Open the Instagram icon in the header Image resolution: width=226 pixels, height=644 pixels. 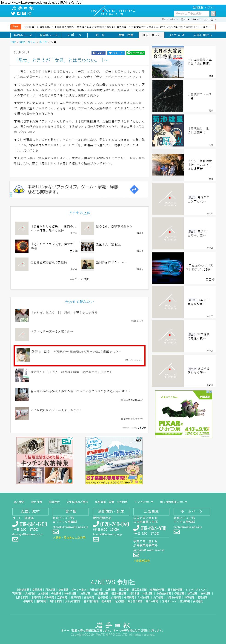click(x=29, y=14)
